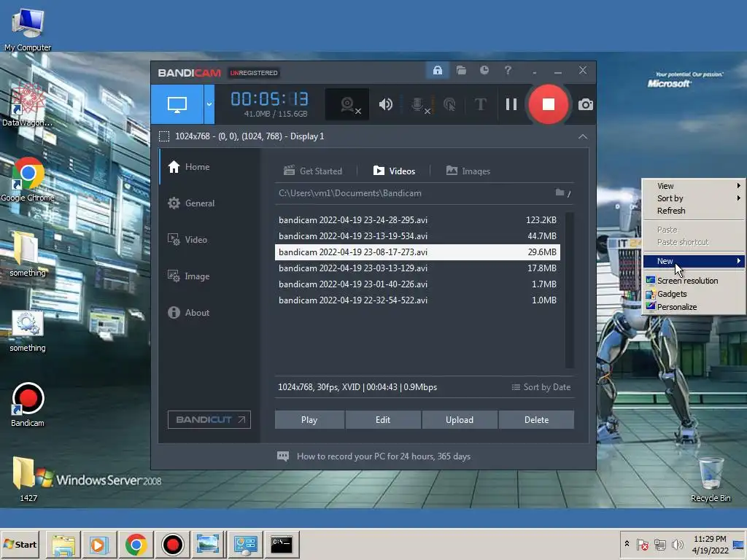Open the About section

pyautogui.click(x=209, y=313)
